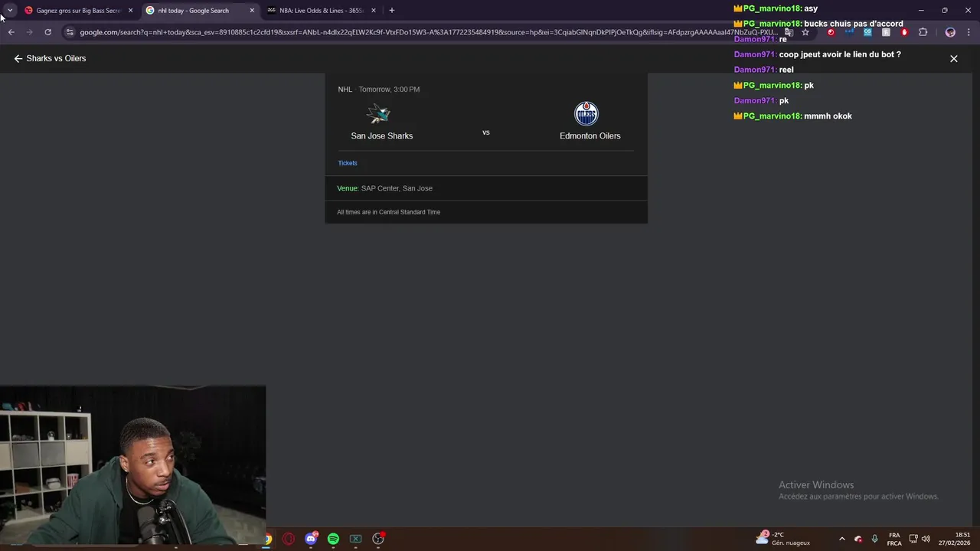Screen dimensions: 980x551
Task: Open a new browser tab
Action: click(x=392, y=11)
